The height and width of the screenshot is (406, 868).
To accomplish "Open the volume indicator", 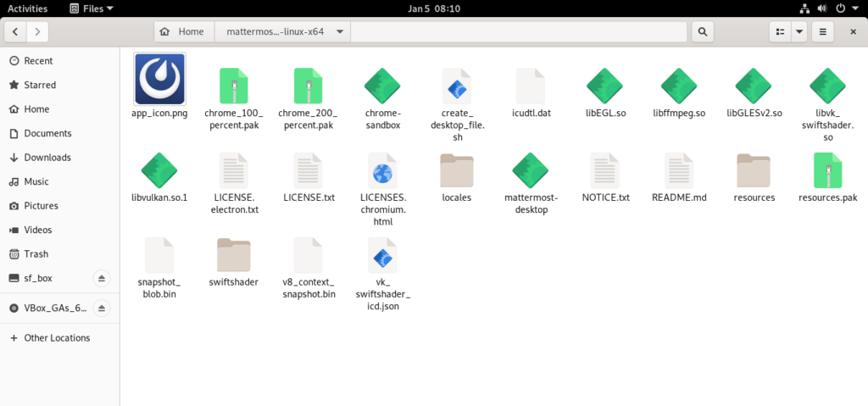I will pos(822,8).
